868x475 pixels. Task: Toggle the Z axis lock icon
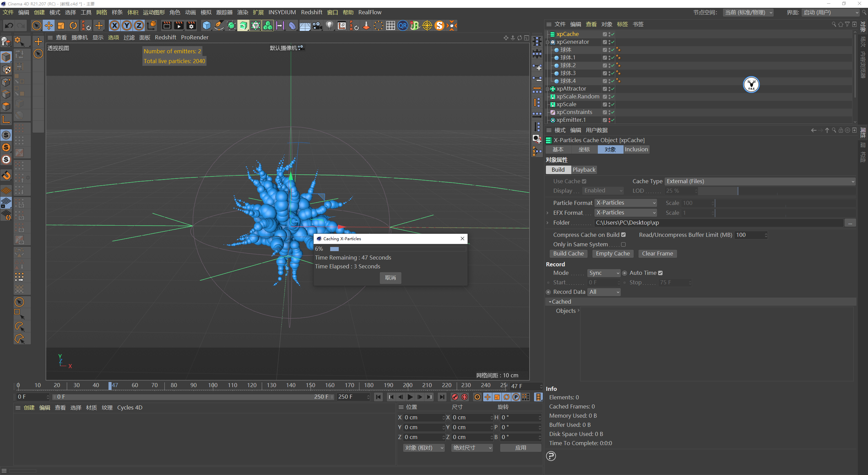[x=139, y=25]
